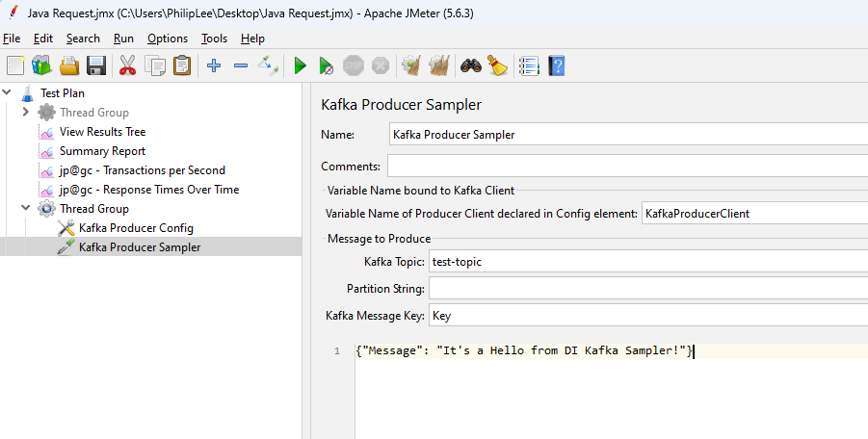
Task: Click the Kafka Topic input field
Action: [645, 262]
